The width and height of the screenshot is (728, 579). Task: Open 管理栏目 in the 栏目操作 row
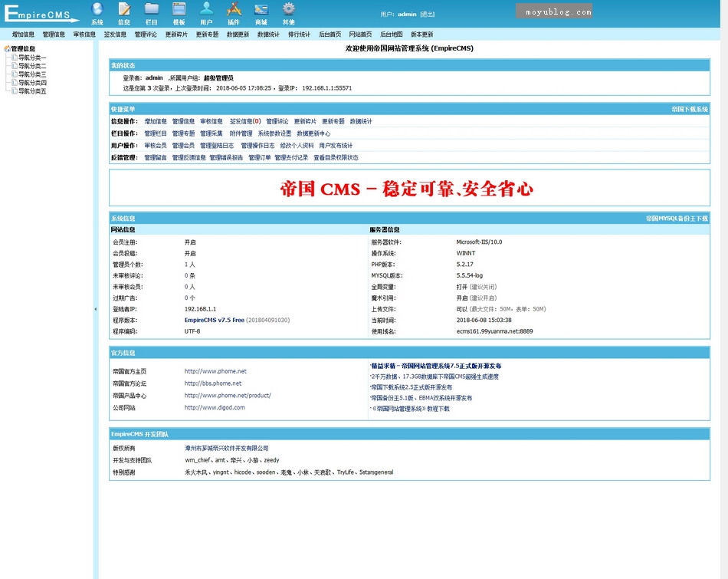click(156, 133)
